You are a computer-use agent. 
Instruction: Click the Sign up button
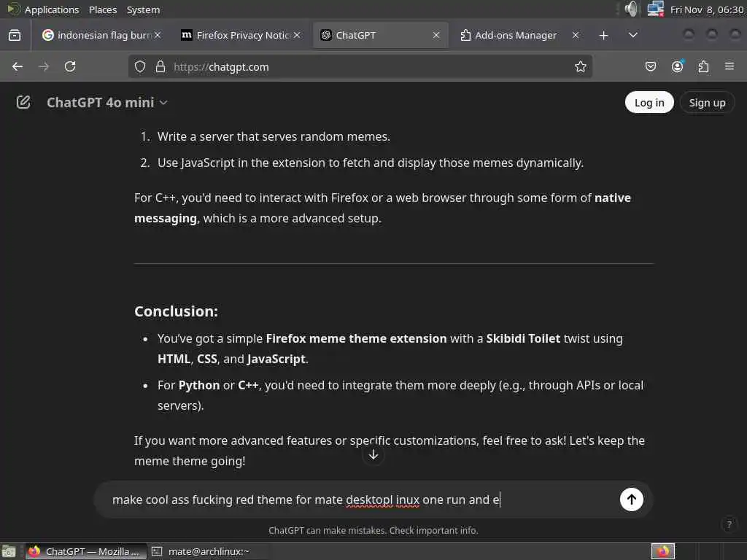[707, 102]
